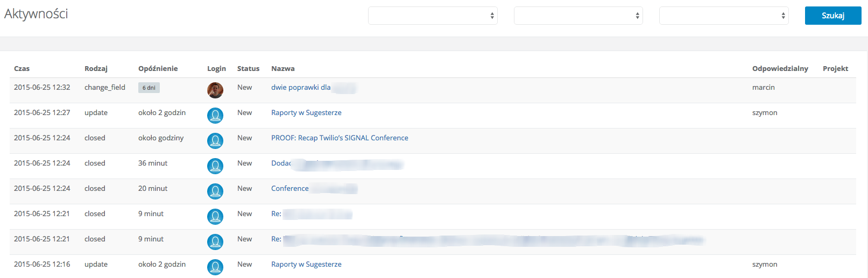The height and width of the screenshot is (278, 868).
Task: Open the leftmost filter dropdown
Action: (x=433, y=16)
